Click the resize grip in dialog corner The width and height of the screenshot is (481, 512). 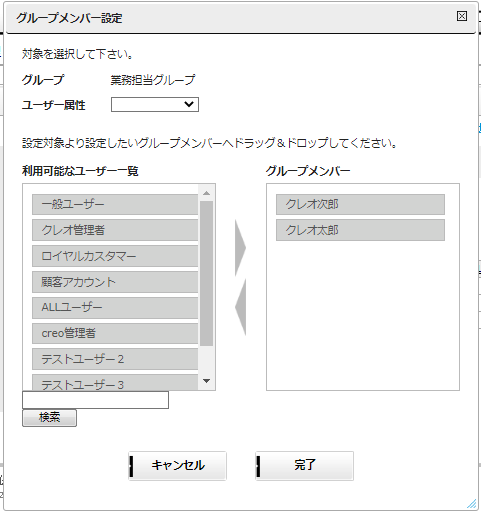tap(471, 504)
